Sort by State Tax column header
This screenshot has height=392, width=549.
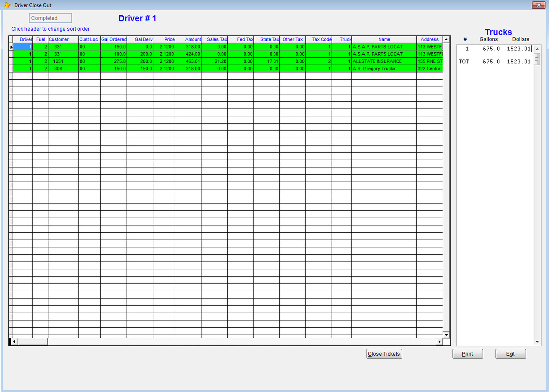267,39
